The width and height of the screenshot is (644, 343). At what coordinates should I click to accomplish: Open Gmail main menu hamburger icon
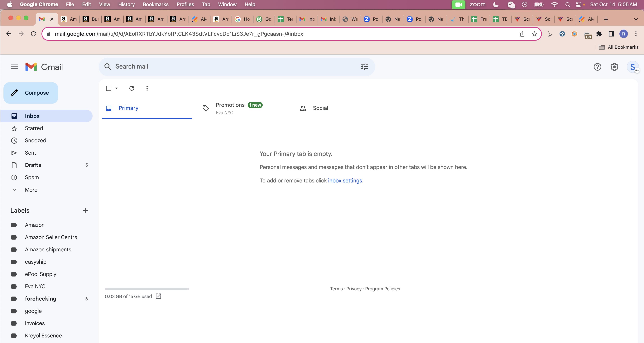coord(14,67)
